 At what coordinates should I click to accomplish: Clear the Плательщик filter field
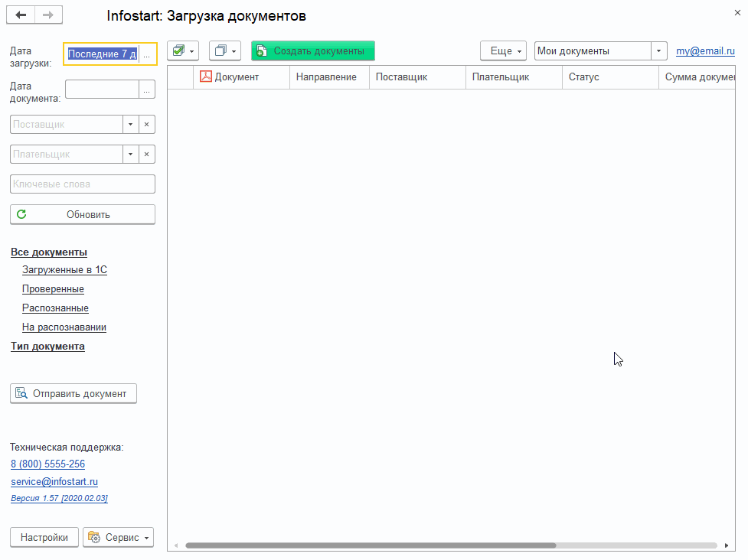coord(146,155)
